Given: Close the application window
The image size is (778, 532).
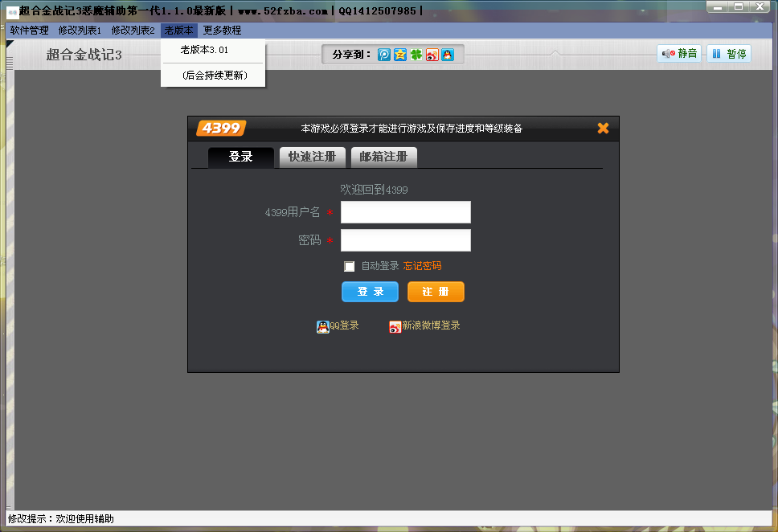Looking at the screenshot, I should 760,7.
